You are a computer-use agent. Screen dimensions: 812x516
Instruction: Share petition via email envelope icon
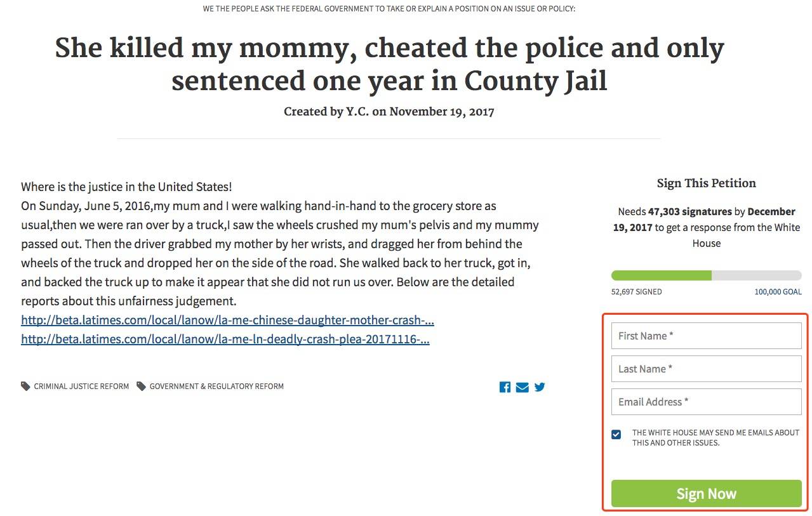coord(522,387)
